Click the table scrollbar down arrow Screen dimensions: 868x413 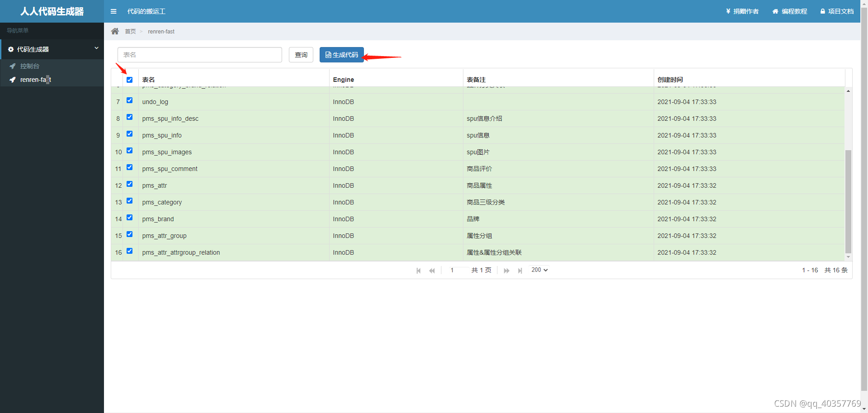click(x=848, y=257)
